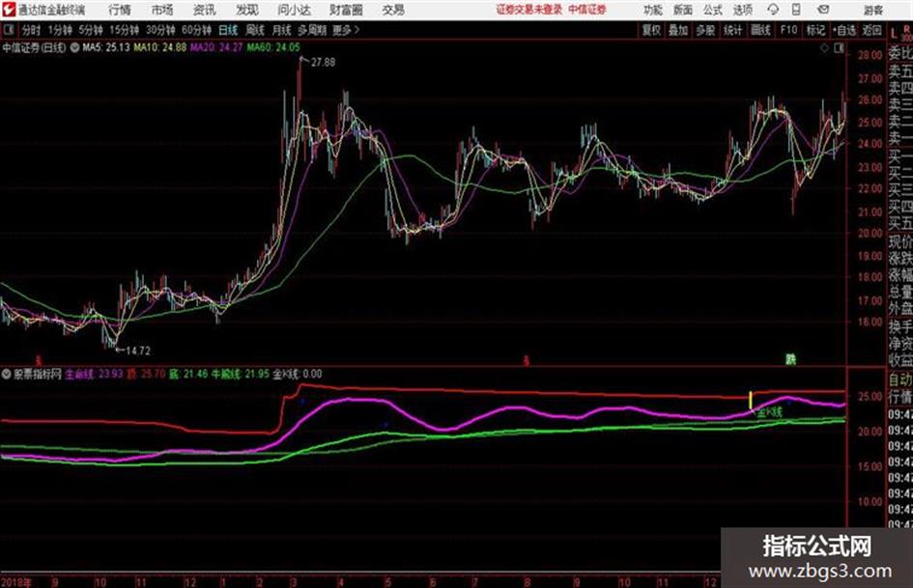
Task: Switch to the 分时 chart tab
Action: (31, 30)
